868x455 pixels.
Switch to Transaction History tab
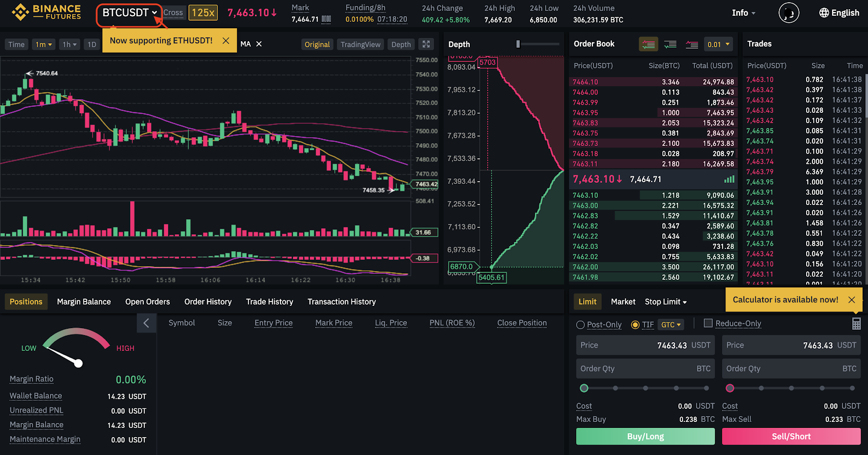[341, 302]
